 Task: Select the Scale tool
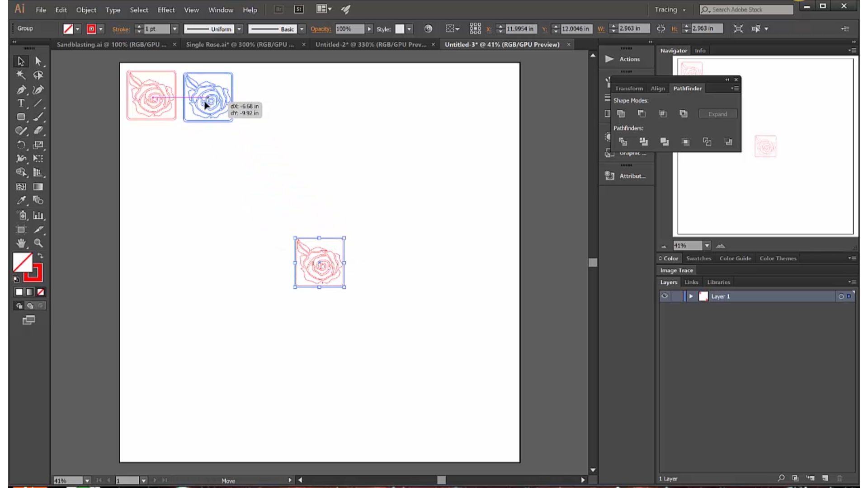38,145
